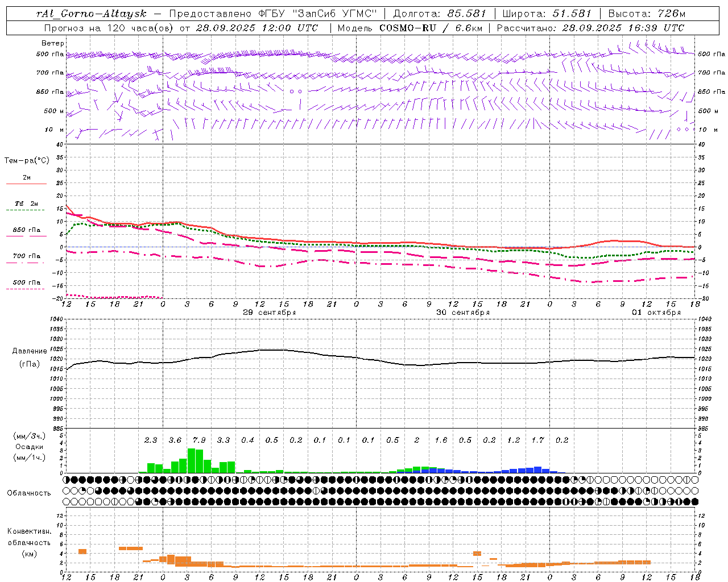The width and height of the screenshot is (728, 582).
Task: Click the Ветер wind section label
Action: (x=53, y=43)
